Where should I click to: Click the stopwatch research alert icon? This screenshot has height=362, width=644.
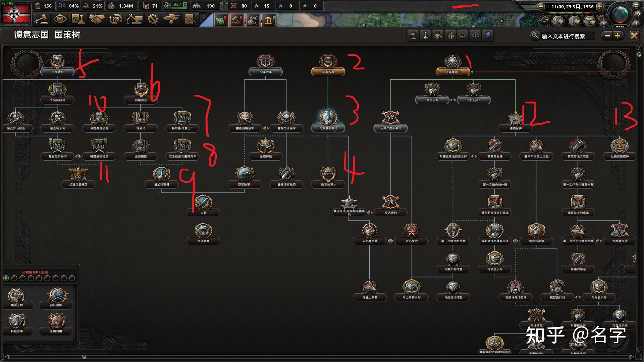[x=253, y=20]
